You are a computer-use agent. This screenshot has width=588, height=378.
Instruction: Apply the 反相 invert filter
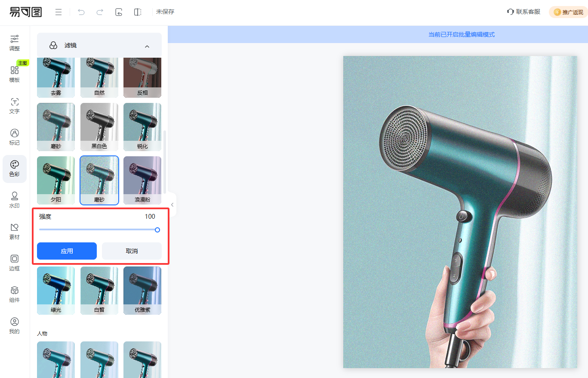click(142, 77)
